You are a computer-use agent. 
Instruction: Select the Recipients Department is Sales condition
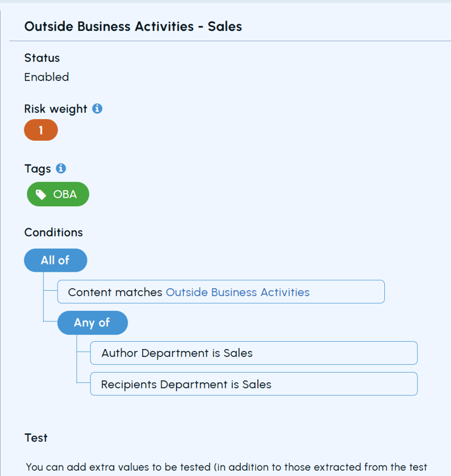pos(186,384)
